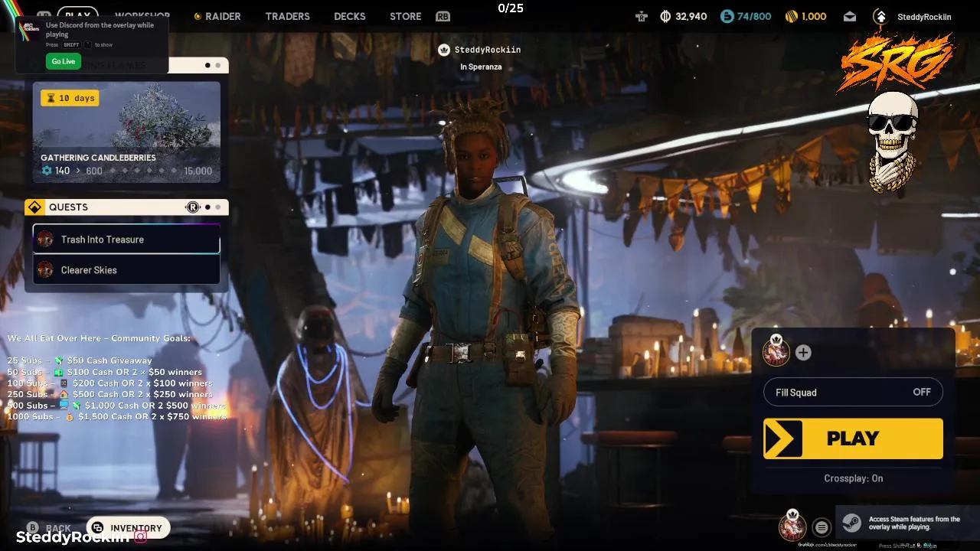Click the currency value 32,940
The height and width of the screenshot is (551, 980).
(x=691, y=16)
